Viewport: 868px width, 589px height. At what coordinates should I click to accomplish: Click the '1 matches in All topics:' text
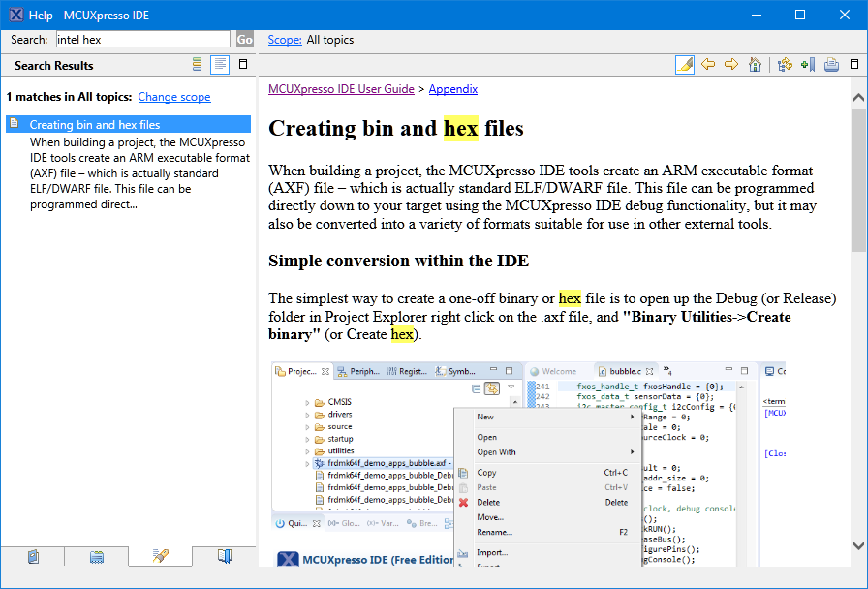[x=69, y=97]
